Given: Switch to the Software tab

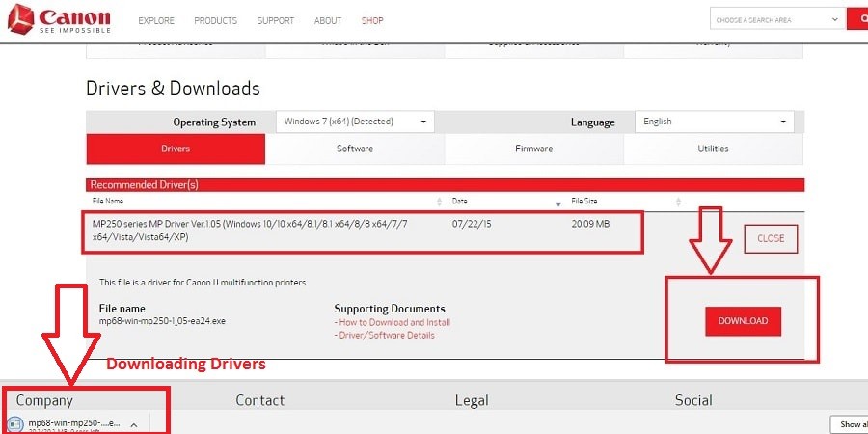Looking at the screenshot, I should 355,149.
